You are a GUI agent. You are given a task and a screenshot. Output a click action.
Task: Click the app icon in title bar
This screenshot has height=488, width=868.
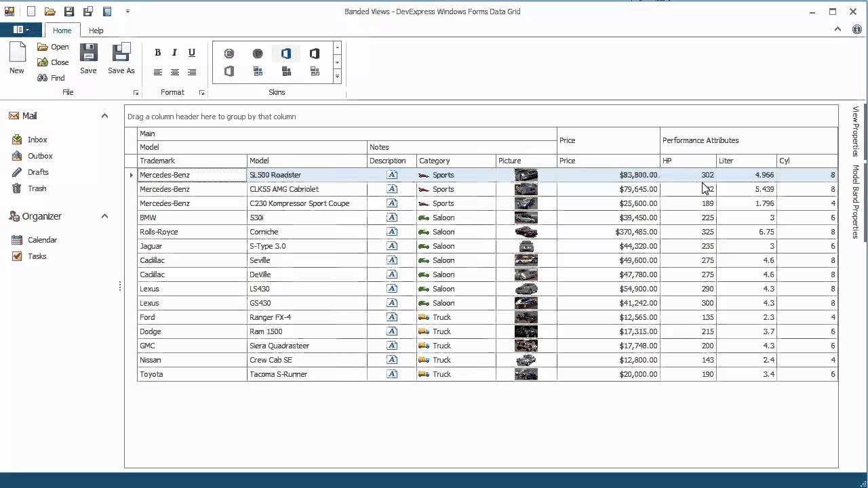[9, 12]
